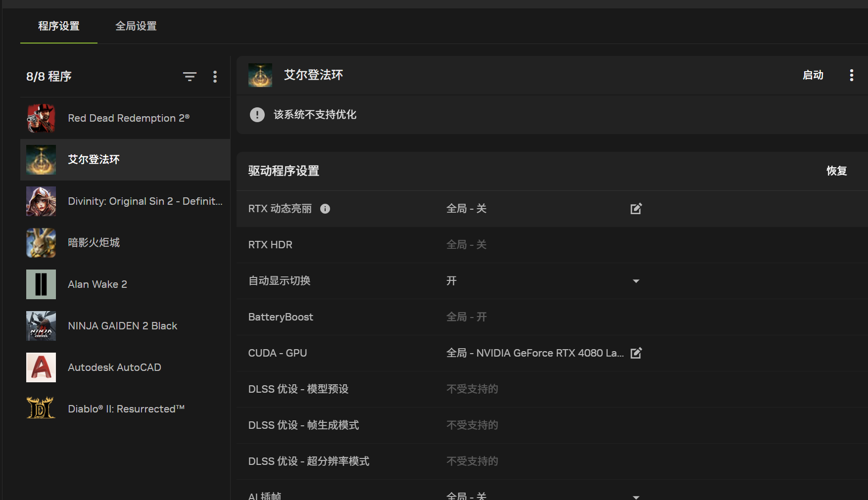Select Alan Wake 2 in program list
868x500 pixels.
[97, 284]
